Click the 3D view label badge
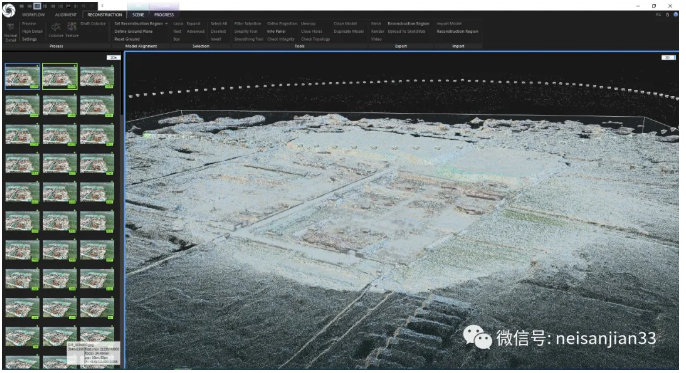 (668, 58)
